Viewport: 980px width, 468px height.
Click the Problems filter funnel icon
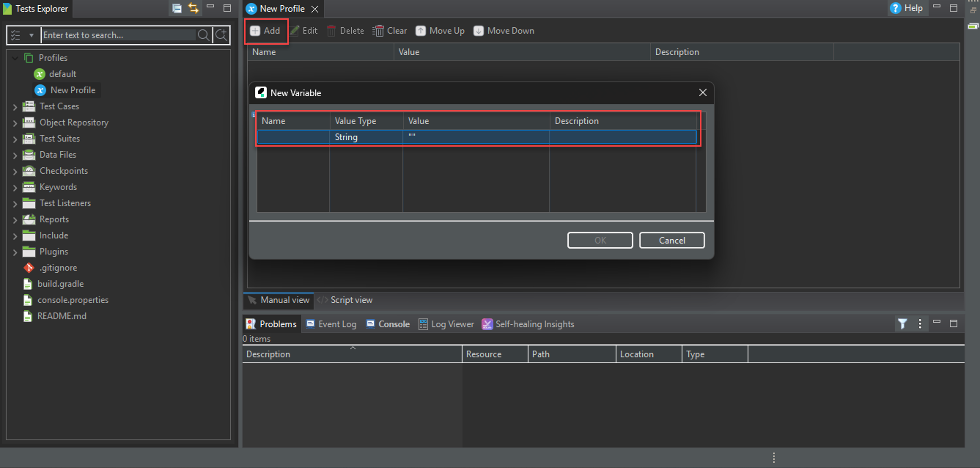(x=902, y=324)
